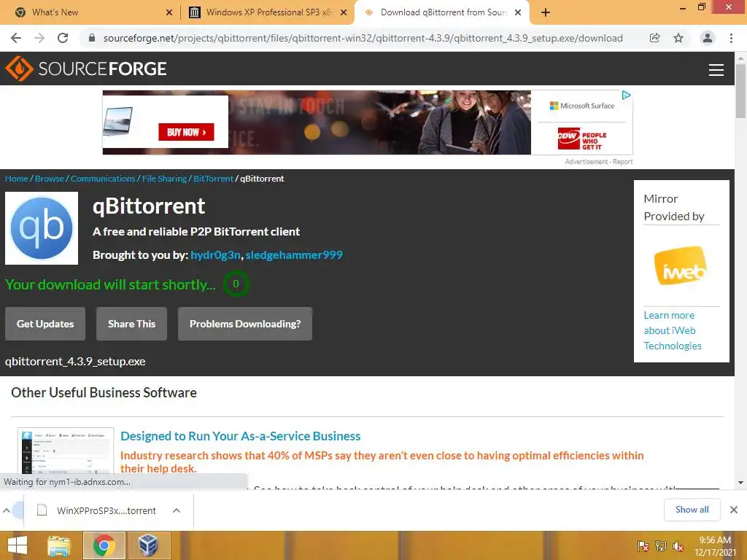Click the network tray icon

[661, 546]
